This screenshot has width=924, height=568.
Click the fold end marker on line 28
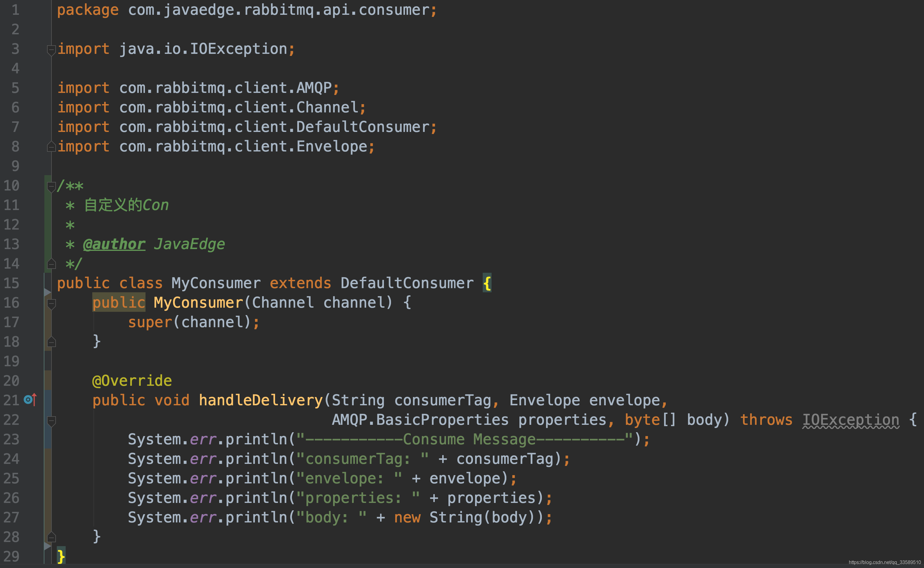pyautogui.click(x=51, y=537)
